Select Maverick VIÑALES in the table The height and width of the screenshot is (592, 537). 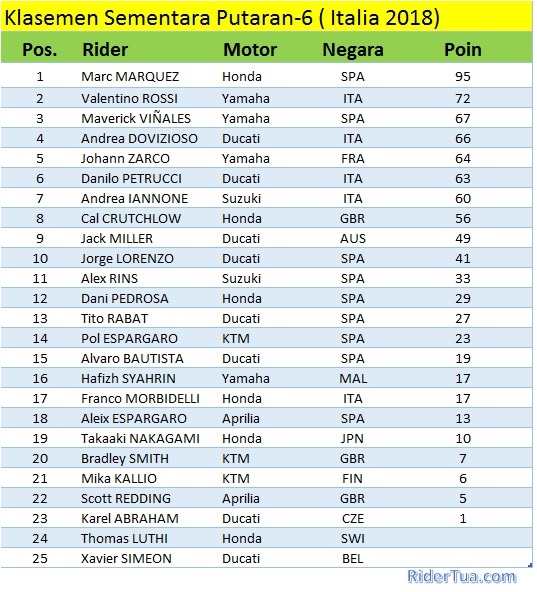click(x=136, y=119)
